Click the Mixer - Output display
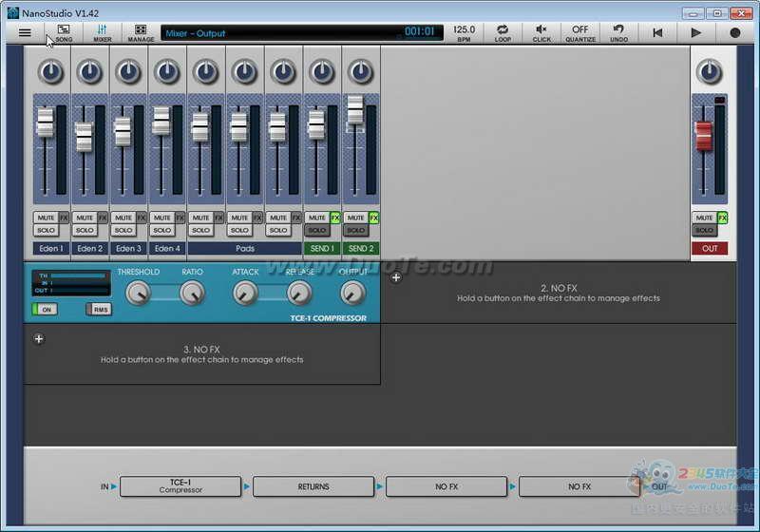760x532 pixels. pyautogui.click(x=302, y=32)
